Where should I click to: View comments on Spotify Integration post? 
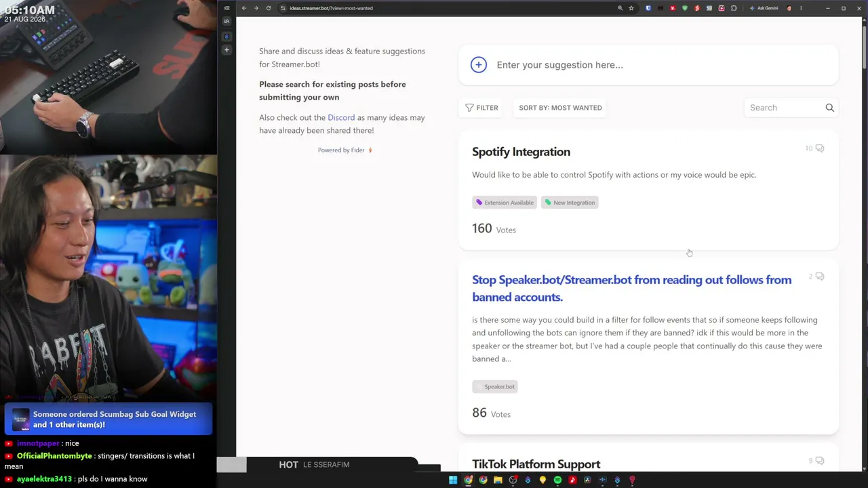pos(814,148)
